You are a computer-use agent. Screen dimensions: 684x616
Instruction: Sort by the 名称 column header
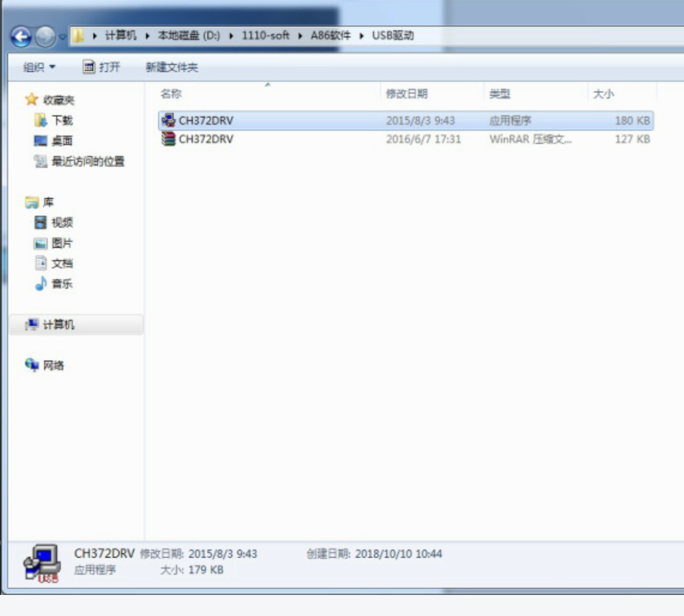point(171,94)
